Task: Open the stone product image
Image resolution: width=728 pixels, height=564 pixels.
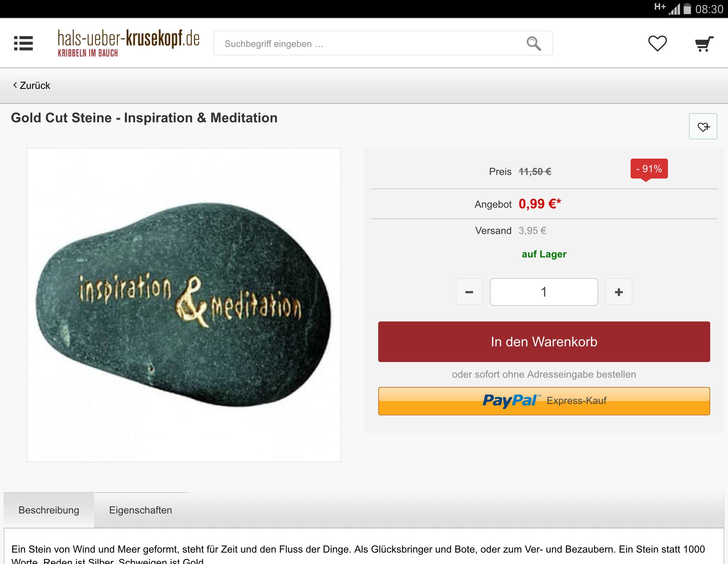Action: [x=184, y=305]
